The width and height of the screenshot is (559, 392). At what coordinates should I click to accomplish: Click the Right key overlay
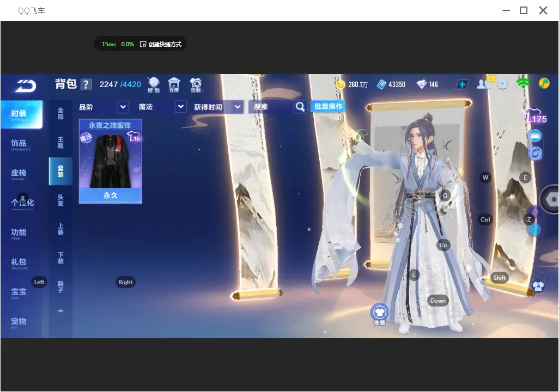click(125, 282)
